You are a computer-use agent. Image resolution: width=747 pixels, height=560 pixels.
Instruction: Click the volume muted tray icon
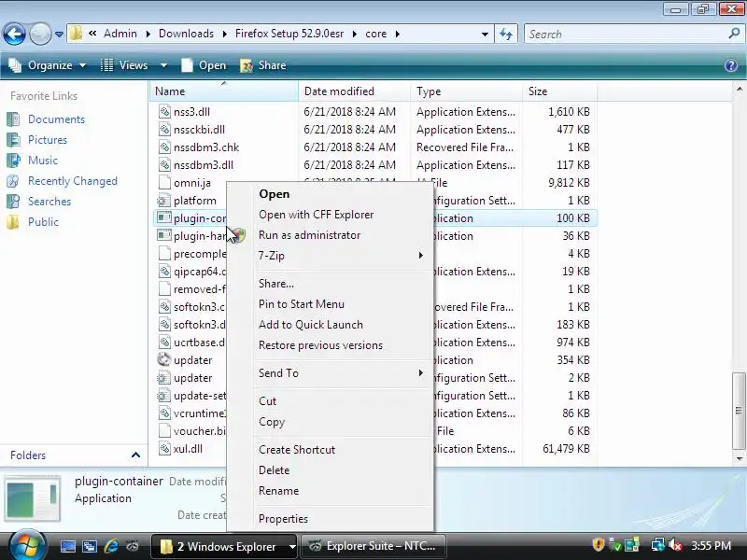tap(675, 545)
